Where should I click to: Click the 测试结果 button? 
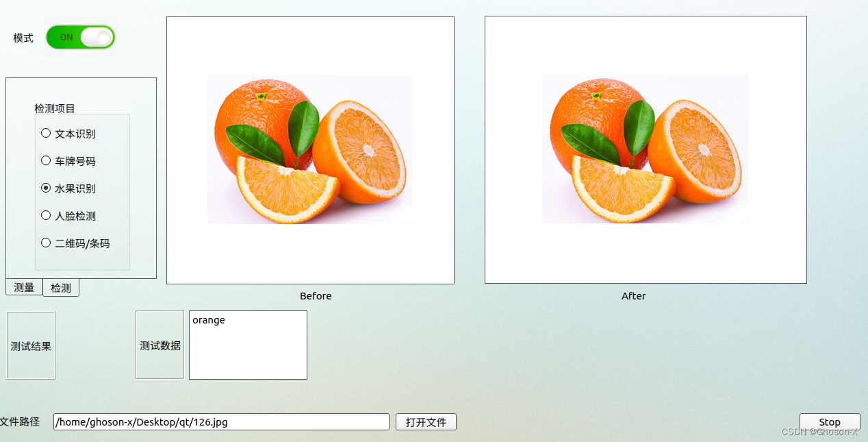coord(31,345)
